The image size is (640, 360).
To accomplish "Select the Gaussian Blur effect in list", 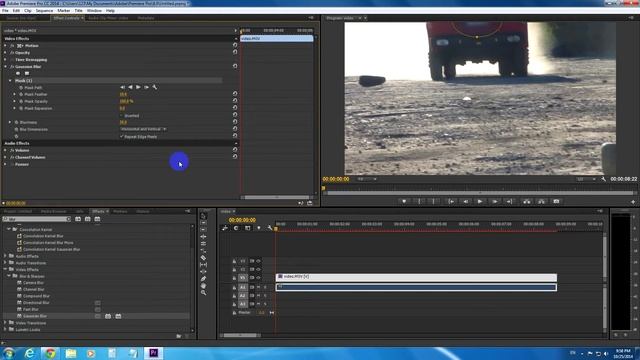I will (35, 316).
